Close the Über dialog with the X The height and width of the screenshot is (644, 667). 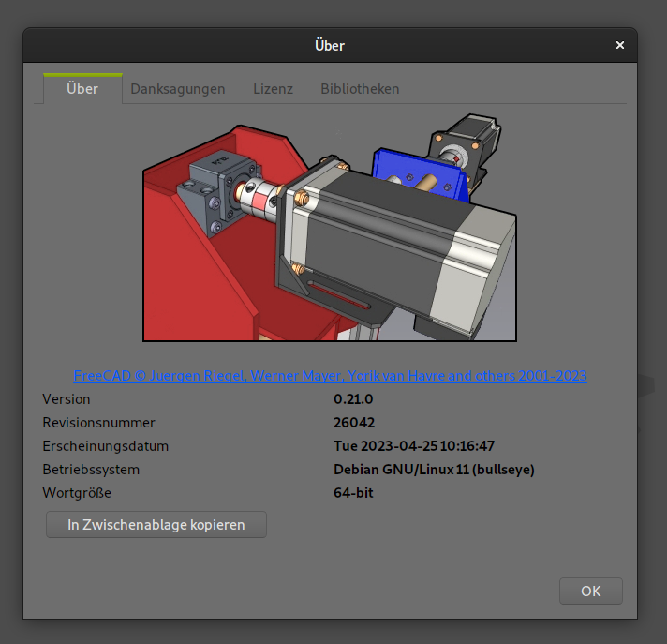coord(619,45)
